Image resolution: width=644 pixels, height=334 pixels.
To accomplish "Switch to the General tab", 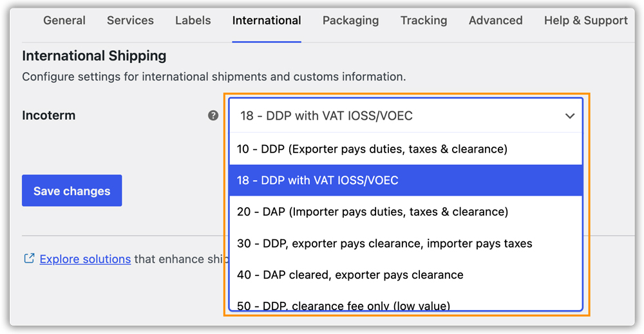I will point(64,21).
